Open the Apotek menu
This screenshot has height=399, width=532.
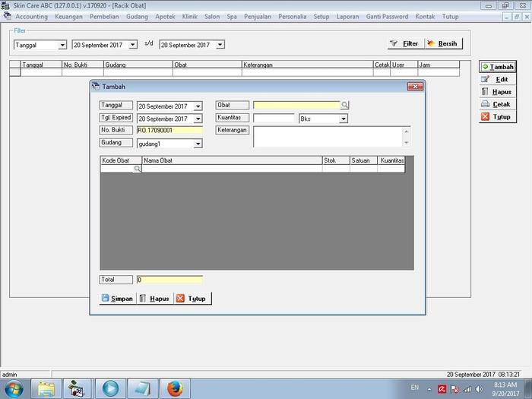point(165,16)
